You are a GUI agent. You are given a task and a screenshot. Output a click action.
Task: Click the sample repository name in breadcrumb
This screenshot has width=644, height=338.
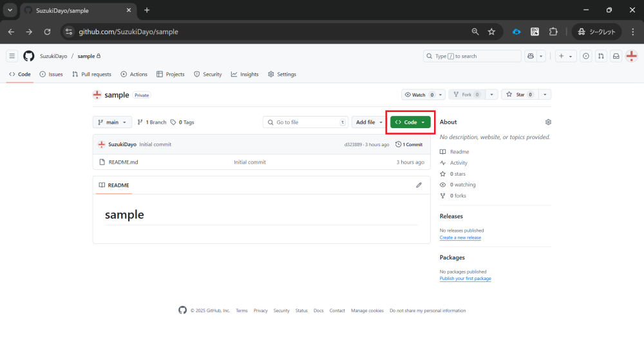86,56
